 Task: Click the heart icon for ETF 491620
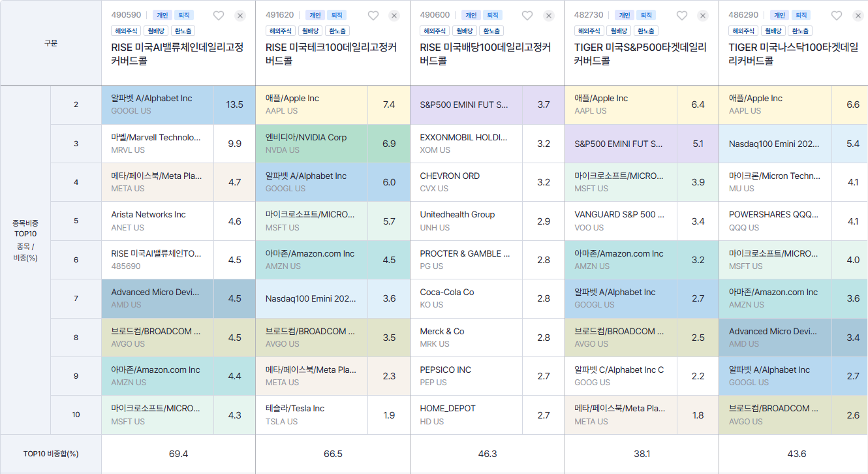(x=373, y=16)
